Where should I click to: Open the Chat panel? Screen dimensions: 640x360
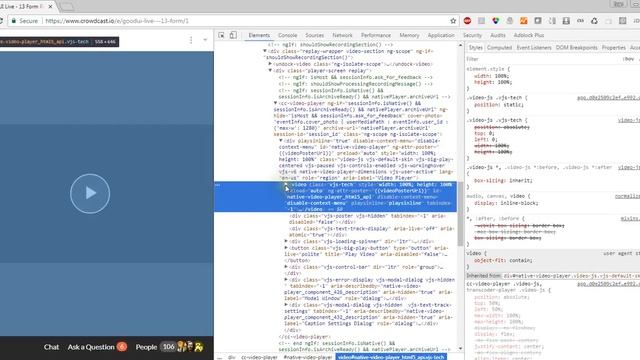(x=51, y=347)
